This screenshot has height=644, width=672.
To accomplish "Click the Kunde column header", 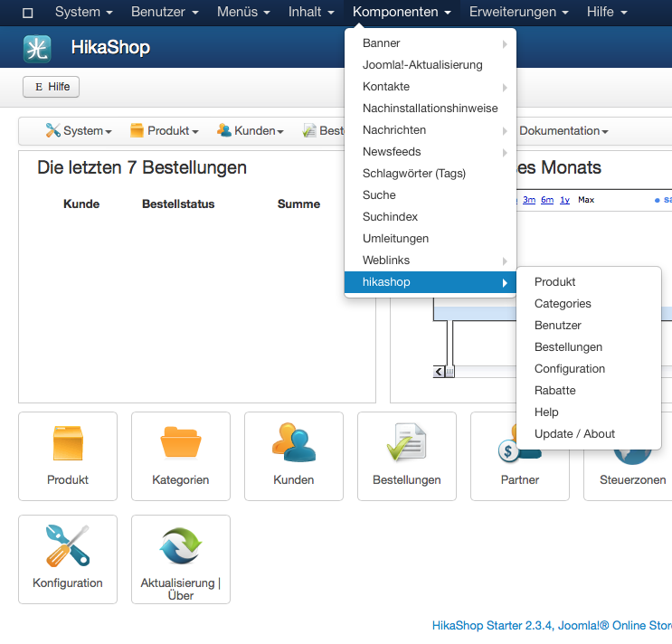I will (x=81, y=204).
